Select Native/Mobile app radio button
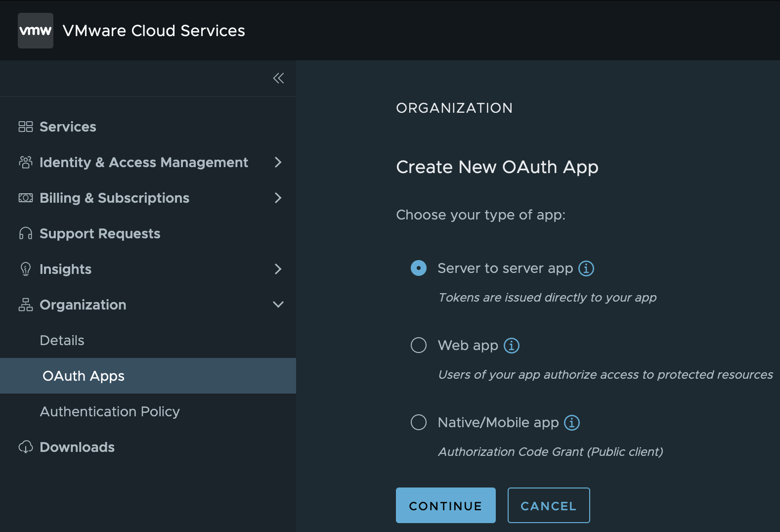This screenshot has height=532, width=780. click(419, 422)
